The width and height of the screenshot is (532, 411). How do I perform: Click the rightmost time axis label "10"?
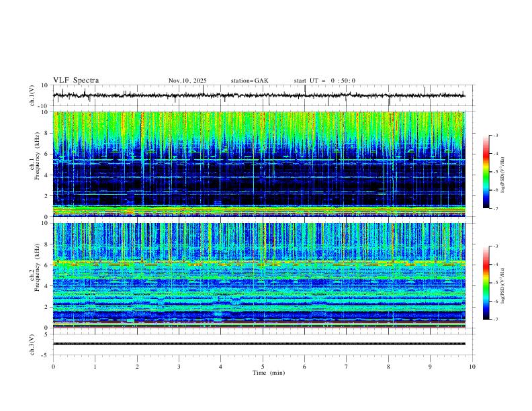[472, 367]
